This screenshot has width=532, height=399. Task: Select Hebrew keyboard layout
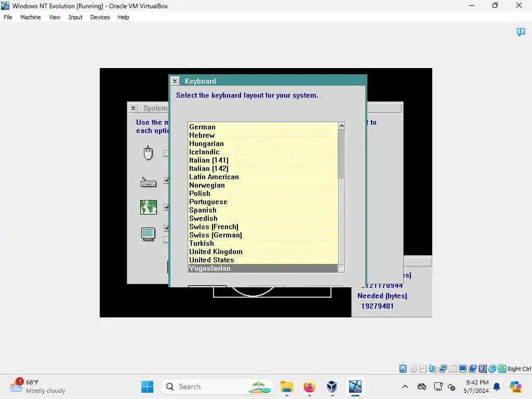(x=263, y=135)
